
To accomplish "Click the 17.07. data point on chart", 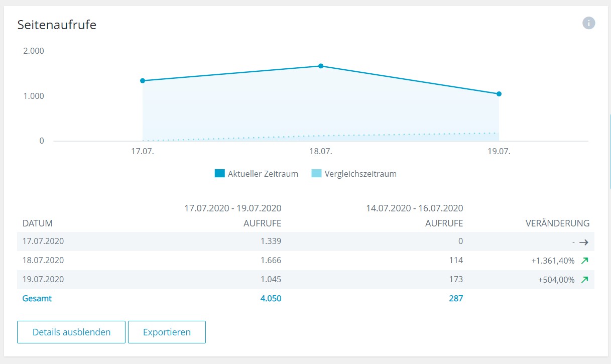I will point(143,80).
